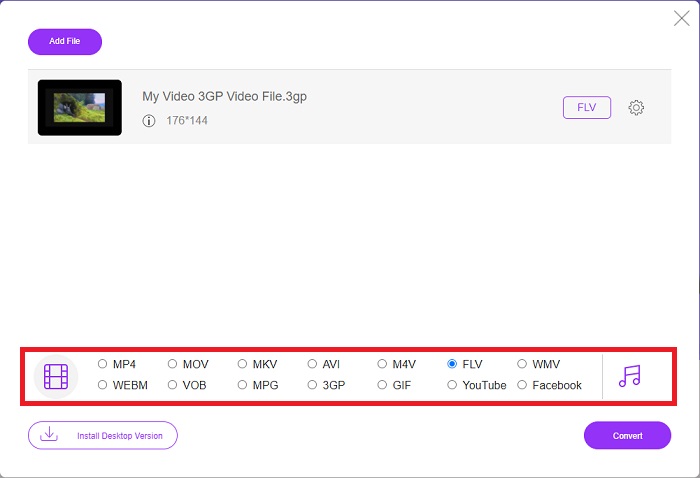Click the download icon in Install Desktop Version

pyautogui.click(x=49, y=434)
